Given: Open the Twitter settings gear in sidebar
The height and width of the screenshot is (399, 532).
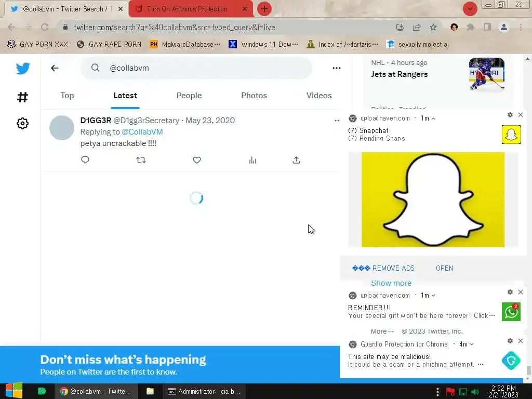Looking at the screenshot, I should click(22, 123).
